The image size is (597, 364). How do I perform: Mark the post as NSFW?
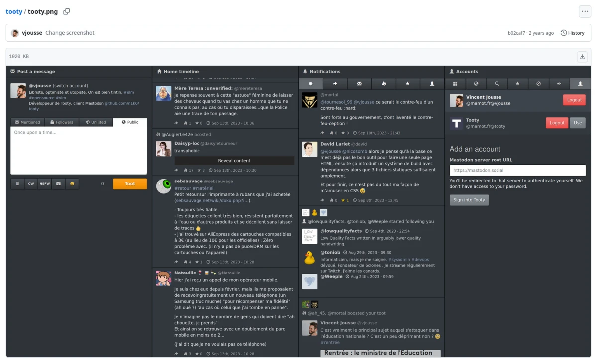click(44, 183)
